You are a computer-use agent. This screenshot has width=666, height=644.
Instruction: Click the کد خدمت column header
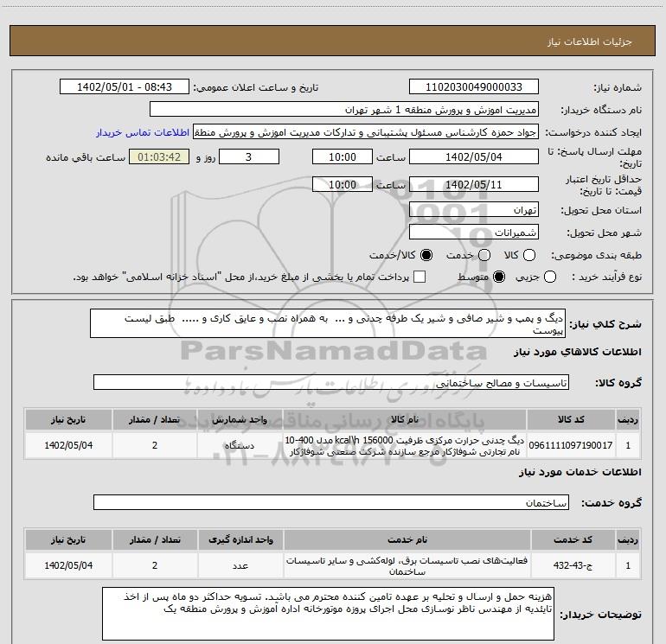coord(573,539)
